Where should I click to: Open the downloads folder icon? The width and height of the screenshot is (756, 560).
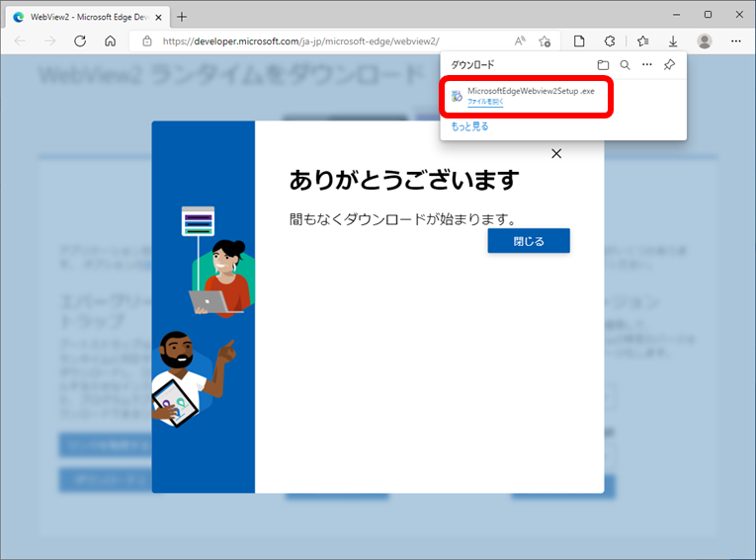pyautogui.click(x=603, y=64)
